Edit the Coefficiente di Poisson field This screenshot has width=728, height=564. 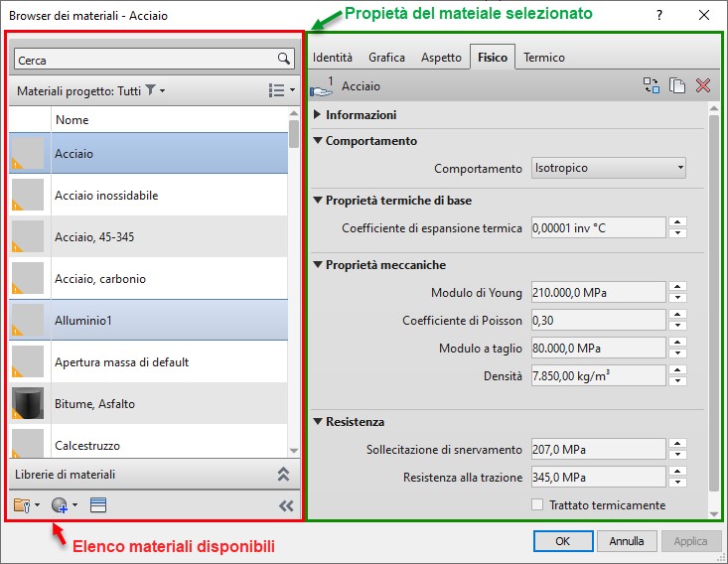[599, 321]
